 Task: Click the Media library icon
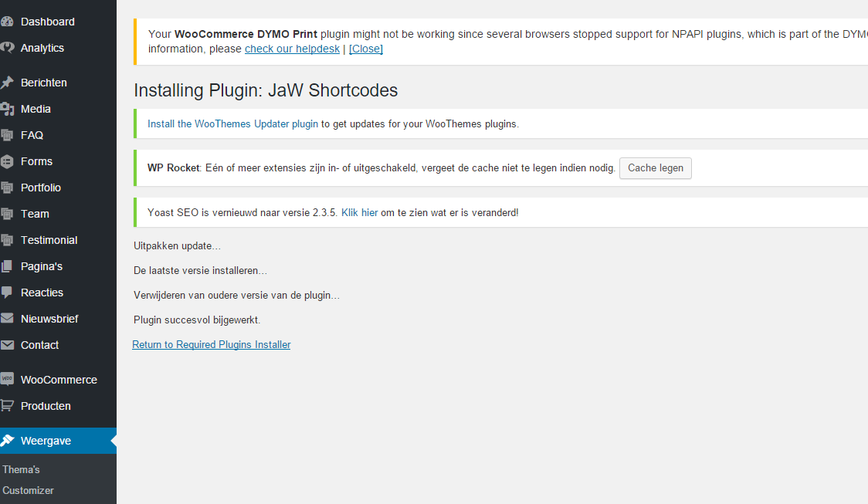click(x=7, y=109)
